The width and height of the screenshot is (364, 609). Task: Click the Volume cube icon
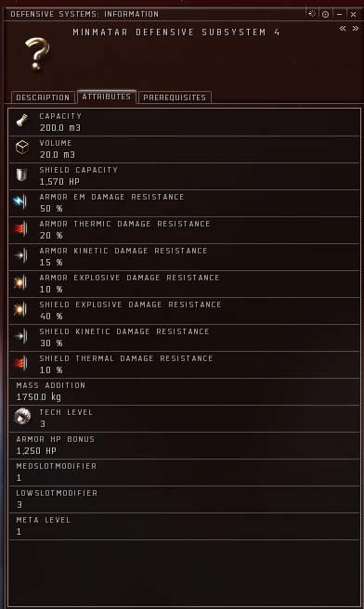[x=22, y=148]
